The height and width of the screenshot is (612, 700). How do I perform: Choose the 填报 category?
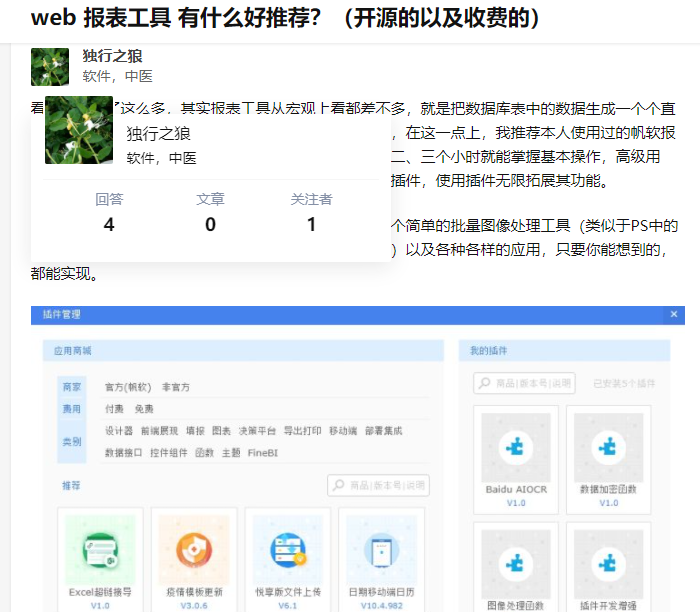pyautogui.click(x=195, y=431)
